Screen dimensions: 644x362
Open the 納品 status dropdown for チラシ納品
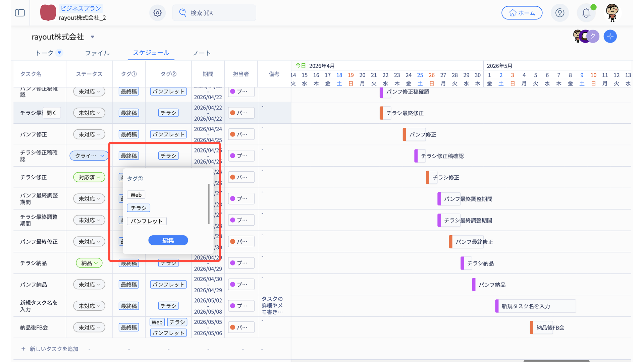[x=89, y=263]
